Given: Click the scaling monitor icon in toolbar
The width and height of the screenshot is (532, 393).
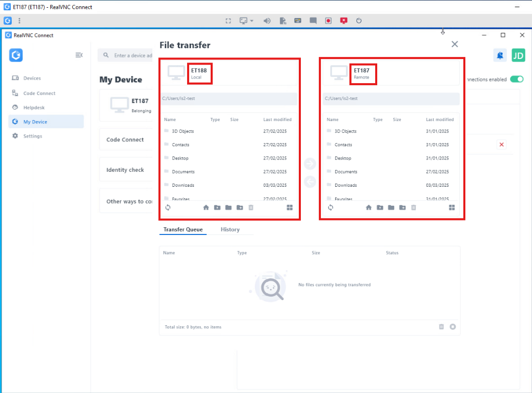Looking at the screenshot, I should click(x=243, y=21).
